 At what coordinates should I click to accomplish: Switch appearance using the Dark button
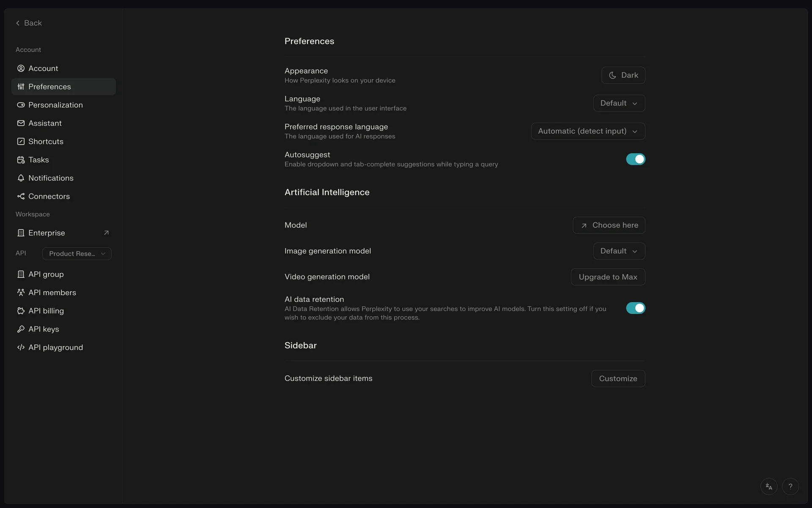point(623,75)
